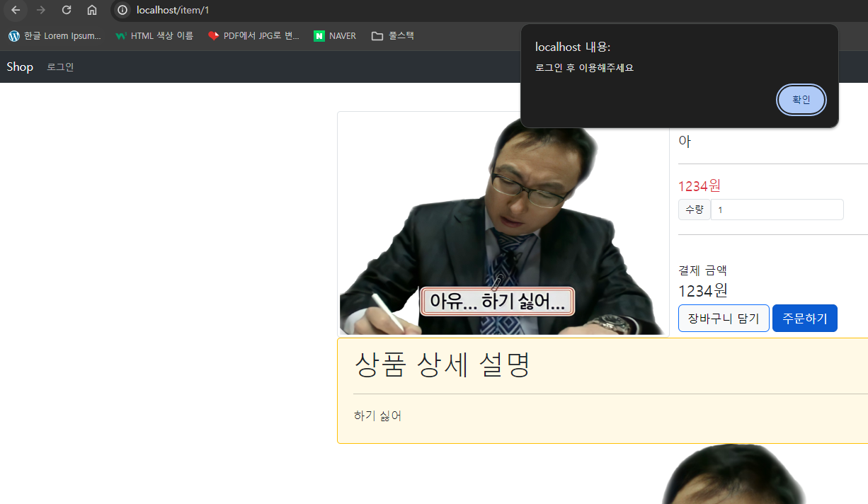Go to the Shop brand link
Viewport: 868px width, 504px height.
coord(20,67)
